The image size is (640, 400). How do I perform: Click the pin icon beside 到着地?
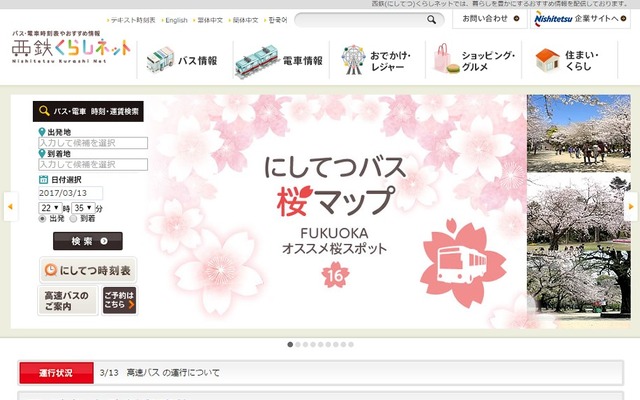tap(42, 153)
